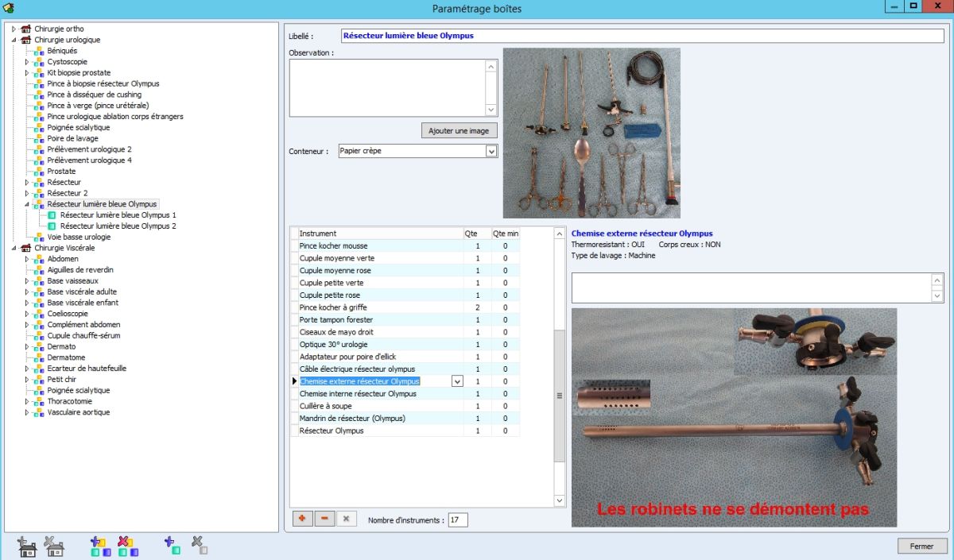The width and height of the screenshot is (954, 560).
Task: Expand the Cystoscopie tree node
Action: (x=26, y=62)
